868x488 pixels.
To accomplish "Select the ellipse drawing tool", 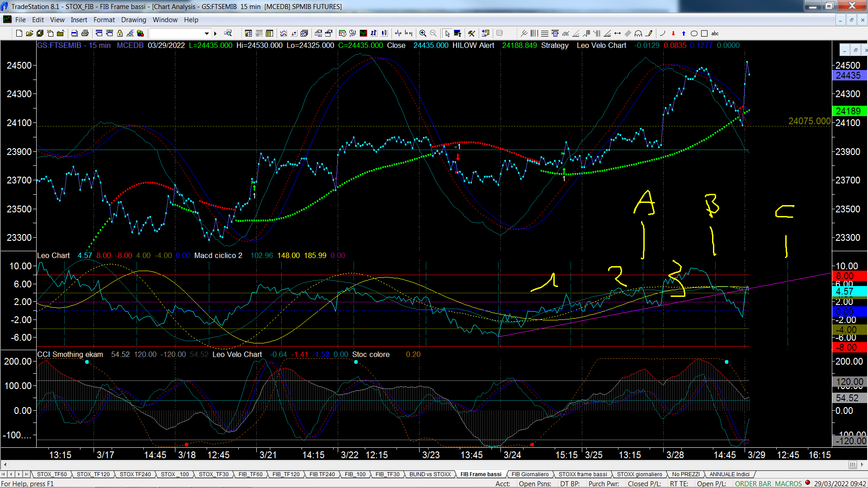I will tap(694, 33).
